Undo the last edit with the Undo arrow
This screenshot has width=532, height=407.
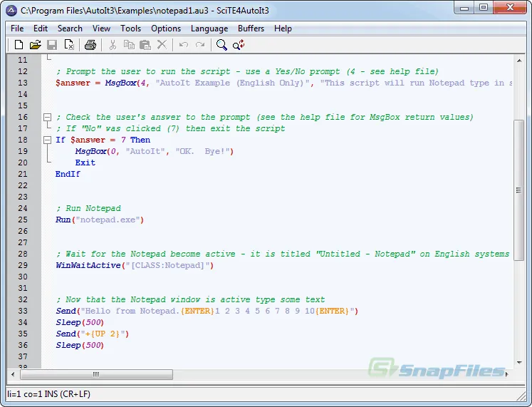tap(184, 44)
